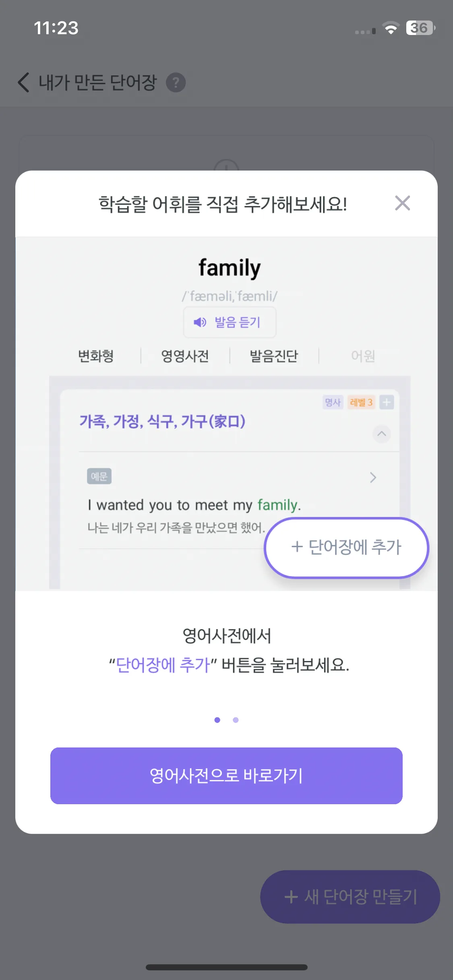The image size is (453, 980).
Task: Tap the 레벨 3 level badge
Action: [x=361, y=402]
